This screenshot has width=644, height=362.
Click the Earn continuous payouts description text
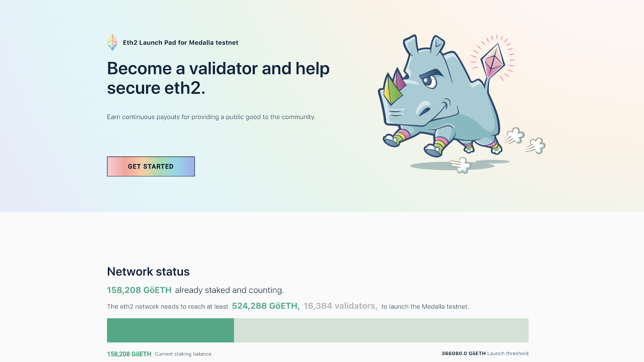coord(211,117)
